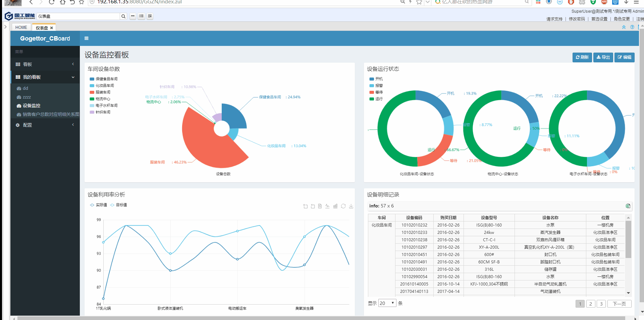Click the 仪表盘 search input field
The height and width of the screenshot is (320, 644).
[78, 16]
